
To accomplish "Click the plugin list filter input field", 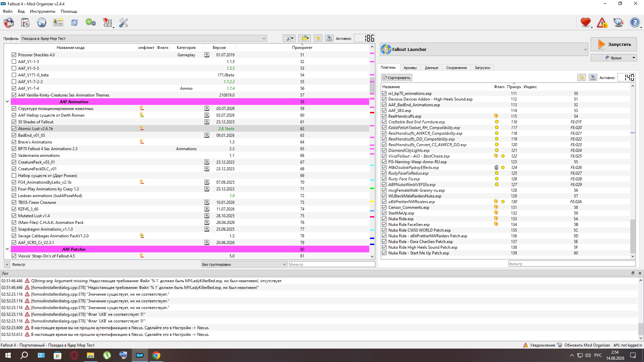I will point(572,264).
